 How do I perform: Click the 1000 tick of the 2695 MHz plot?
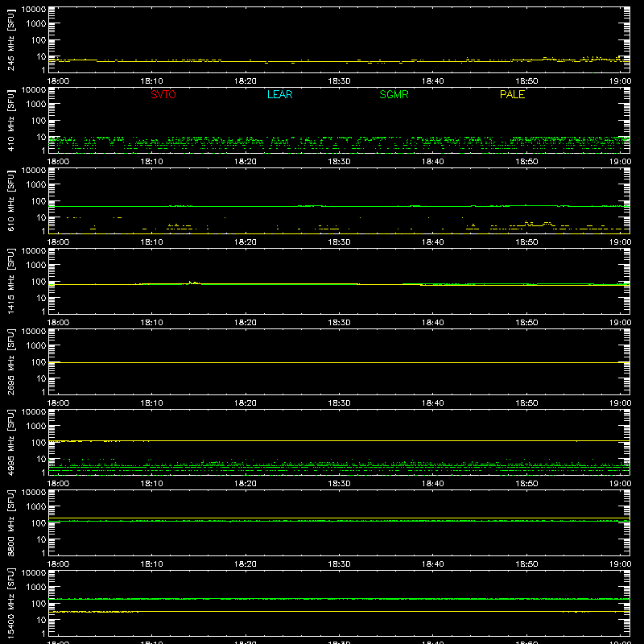tap(36, 346)
